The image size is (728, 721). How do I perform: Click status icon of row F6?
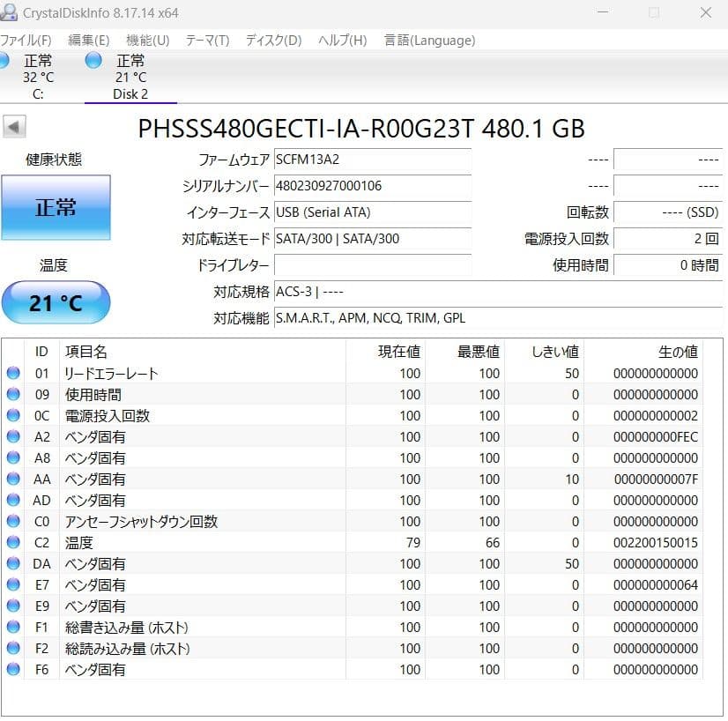[13, 669]
